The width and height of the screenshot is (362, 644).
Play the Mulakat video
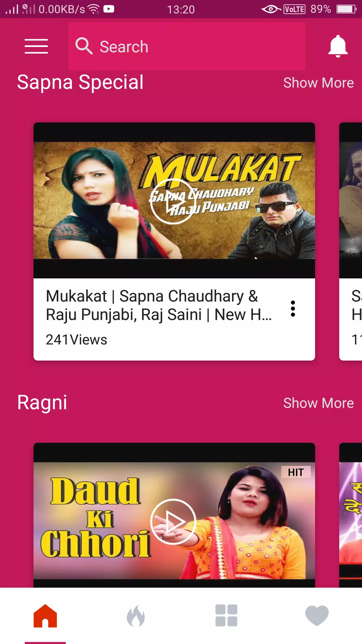[173, 201]
